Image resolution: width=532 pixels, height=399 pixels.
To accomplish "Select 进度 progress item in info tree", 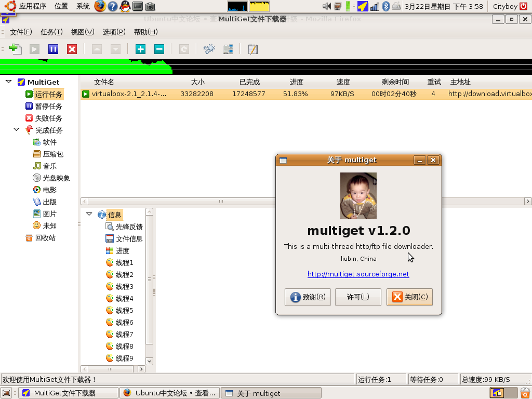I will click(122, 251).
